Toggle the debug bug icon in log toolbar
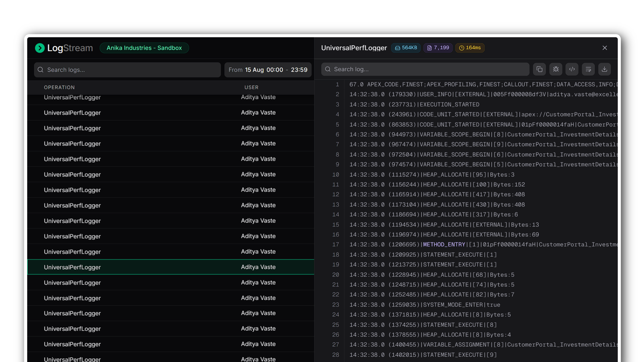The height and width of the screenshot is (362, 644). point(556,69)
